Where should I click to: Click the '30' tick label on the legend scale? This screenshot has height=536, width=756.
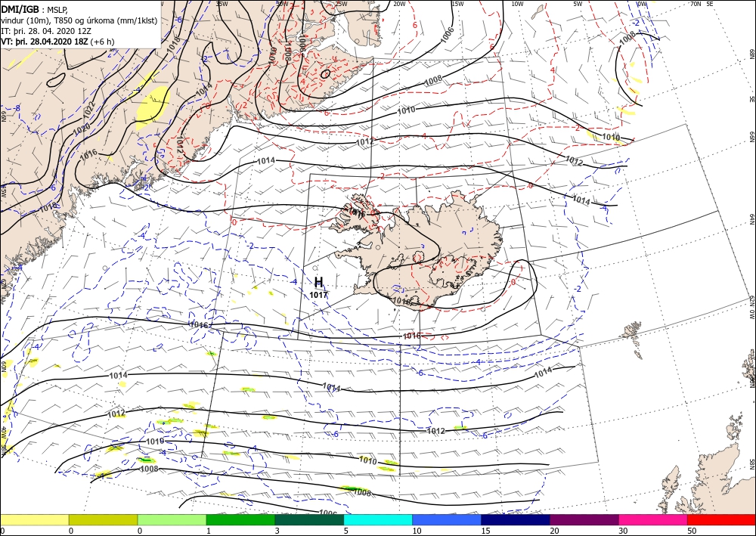pos(623,531)
